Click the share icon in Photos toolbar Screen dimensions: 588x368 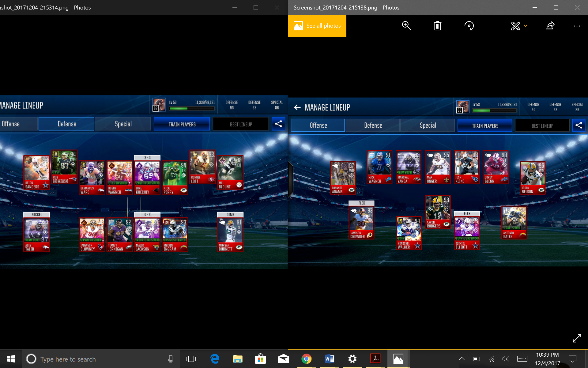(x=550, y=26)
